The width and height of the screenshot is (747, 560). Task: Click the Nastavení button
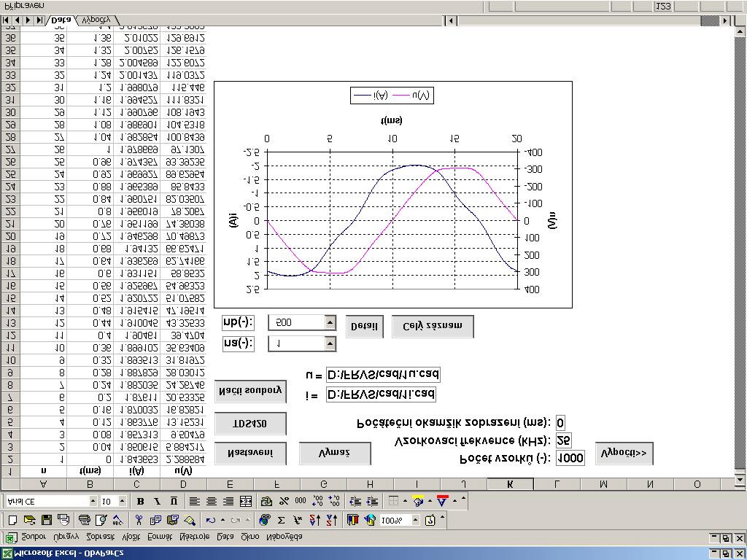250,454
